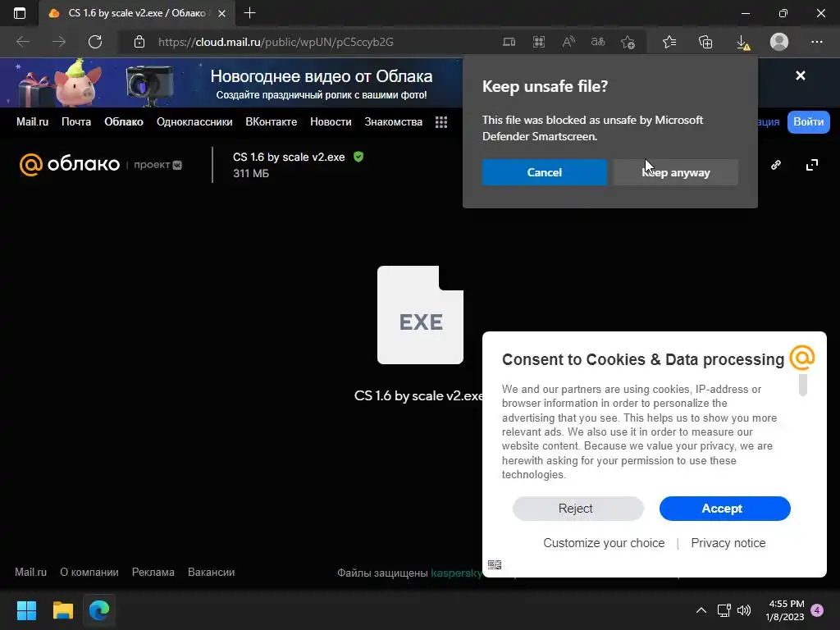Open the kaspersky footer link
840x630 pixels.
(x=456, y=573)
